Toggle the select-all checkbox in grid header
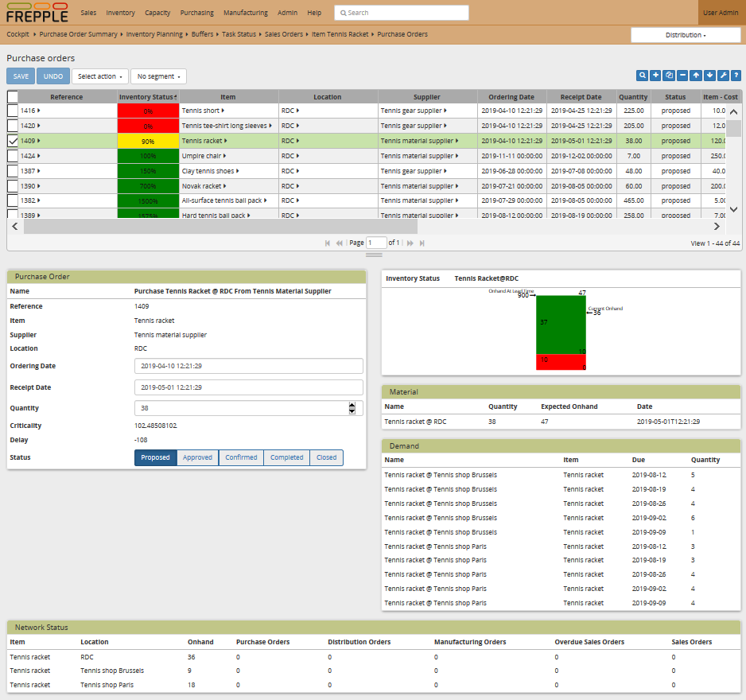Image resolution: width=746 pixels, height=700 pixels. point(13,97)
